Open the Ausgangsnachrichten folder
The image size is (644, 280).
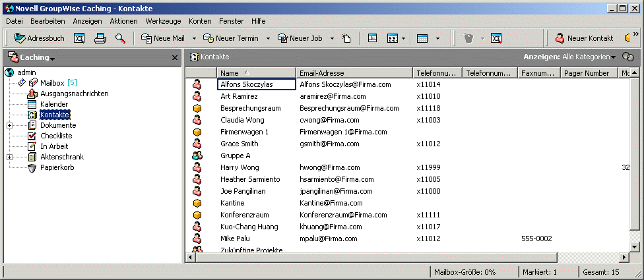click(x=75, y=94)
